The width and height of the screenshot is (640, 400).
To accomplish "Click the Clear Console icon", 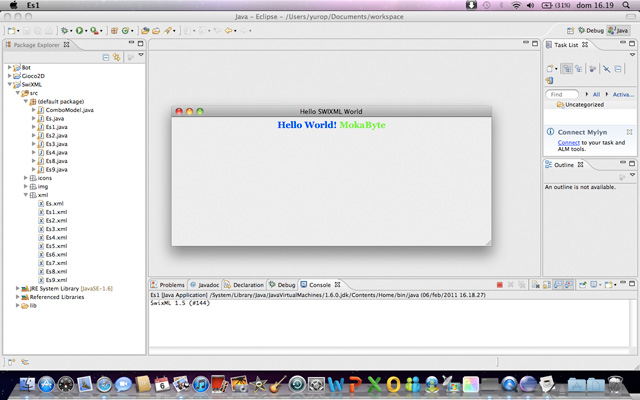I will pos(536,285).
